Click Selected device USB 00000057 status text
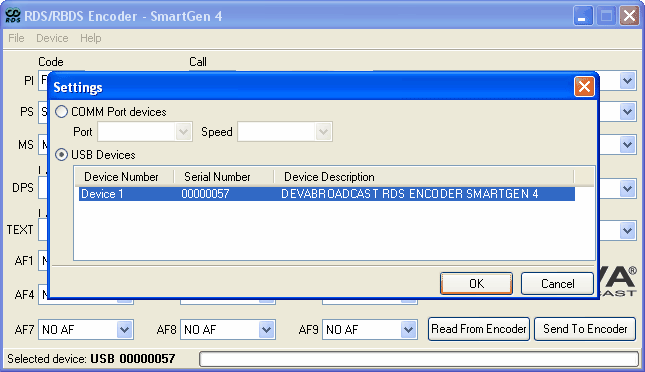This screenshot has height=372, width=645. coord(91,359)
